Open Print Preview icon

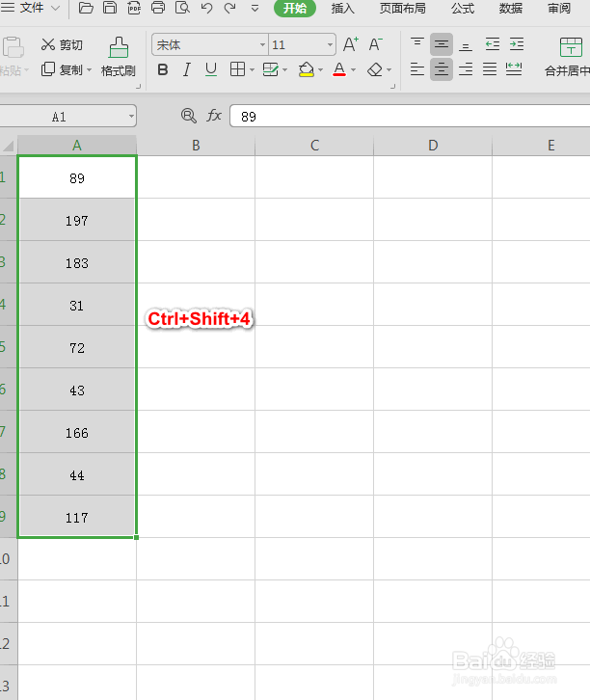click(182, 8)
